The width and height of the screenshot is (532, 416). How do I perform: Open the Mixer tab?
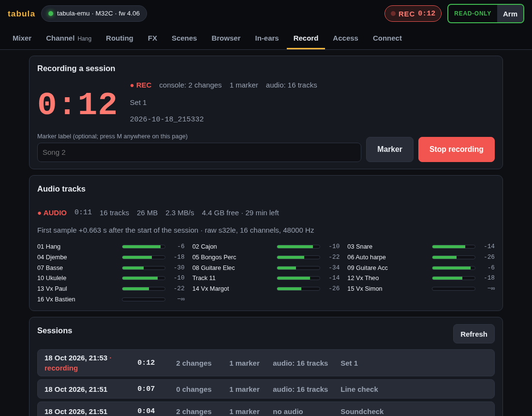pyautogui.click(x=22, y=38)
